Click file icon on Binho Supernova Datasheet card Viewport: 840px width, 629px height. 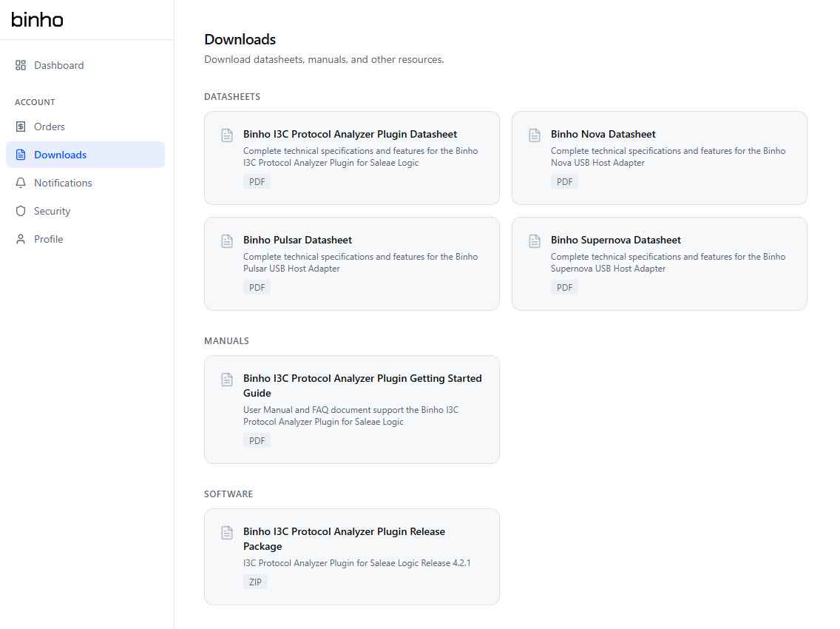click(x=535, y=240)
